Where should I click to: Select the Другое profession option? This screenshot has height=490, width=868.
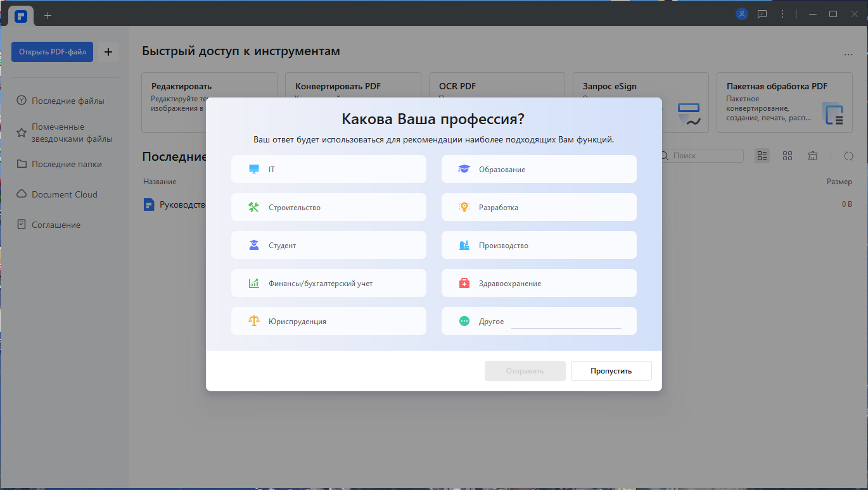(539, 322)
